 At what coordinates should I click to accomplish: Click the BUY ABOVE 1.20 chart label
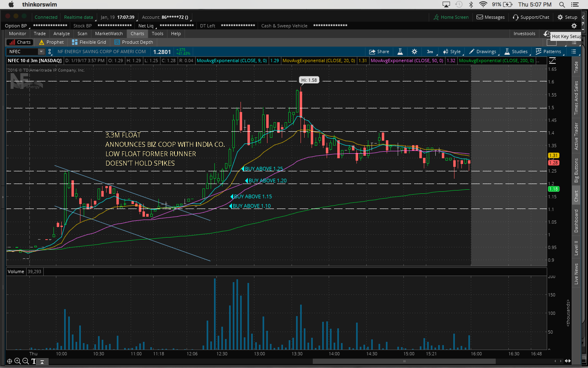[x=267, y=181]
